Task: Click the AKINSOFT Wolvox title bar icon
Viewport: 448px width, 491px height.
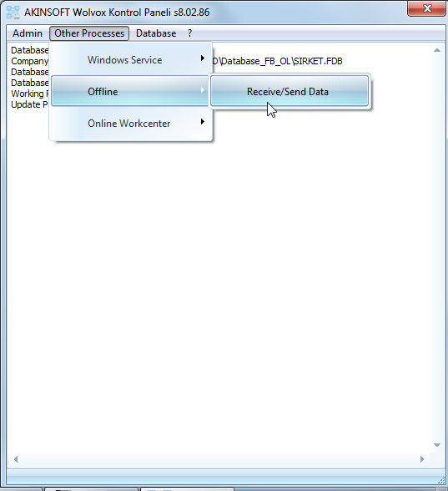Action: point(13,13)
